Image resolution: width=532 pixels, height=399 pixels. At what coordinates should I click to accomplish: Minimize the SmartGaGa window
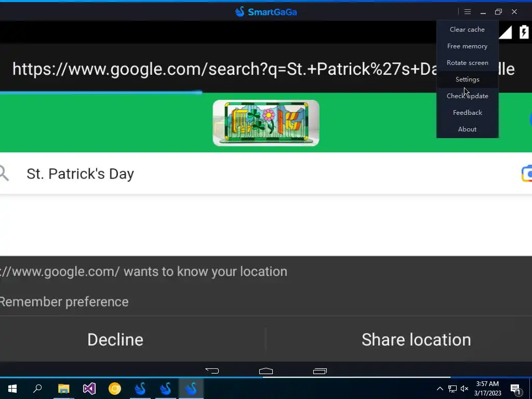pyautogui.click(x=483, y=12)
